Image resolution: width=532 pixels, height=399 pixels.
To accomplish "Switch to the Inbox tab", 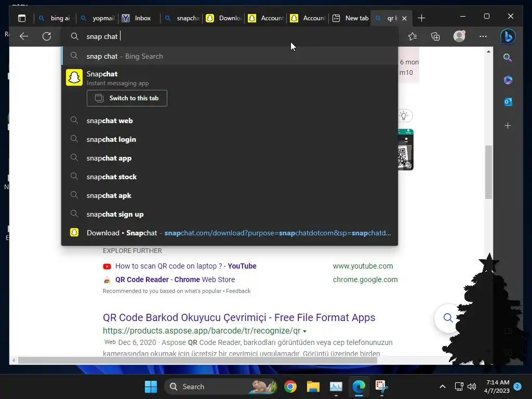I will [x=139, y=18].
